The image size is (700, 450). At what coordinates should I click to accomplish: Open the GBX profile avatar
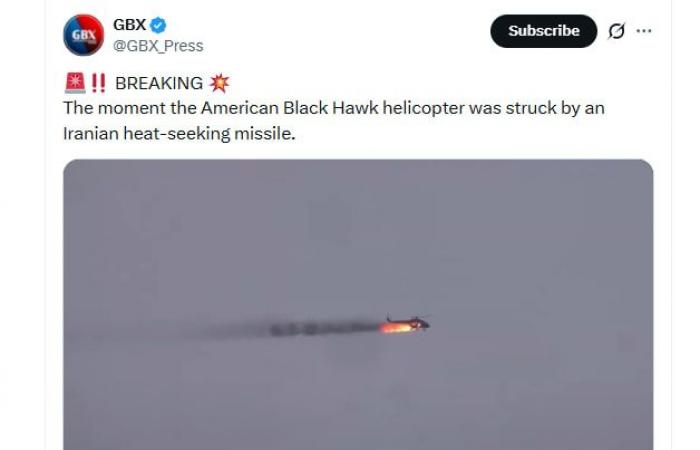[83, 35]
